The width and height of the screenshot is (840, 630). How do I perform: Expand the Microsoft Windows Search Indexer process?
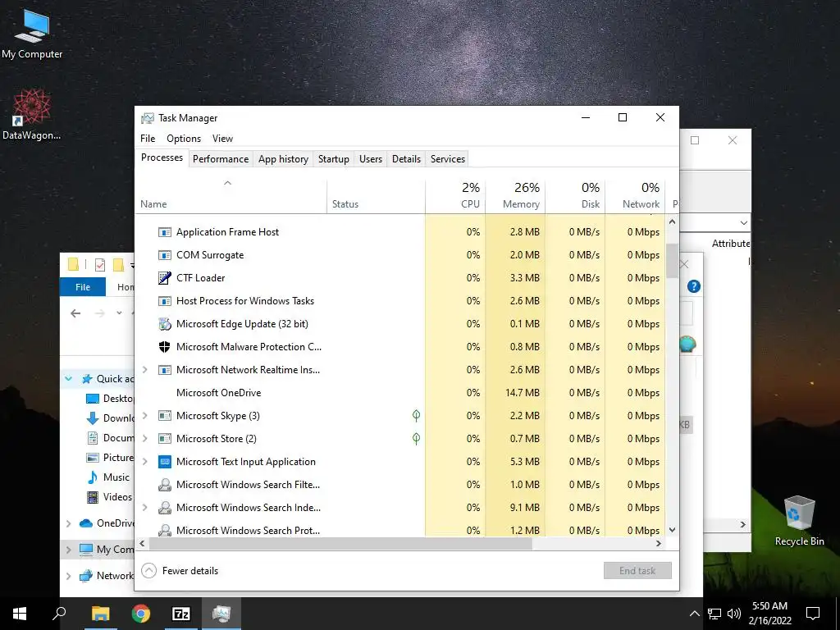(x=144, y=508)
